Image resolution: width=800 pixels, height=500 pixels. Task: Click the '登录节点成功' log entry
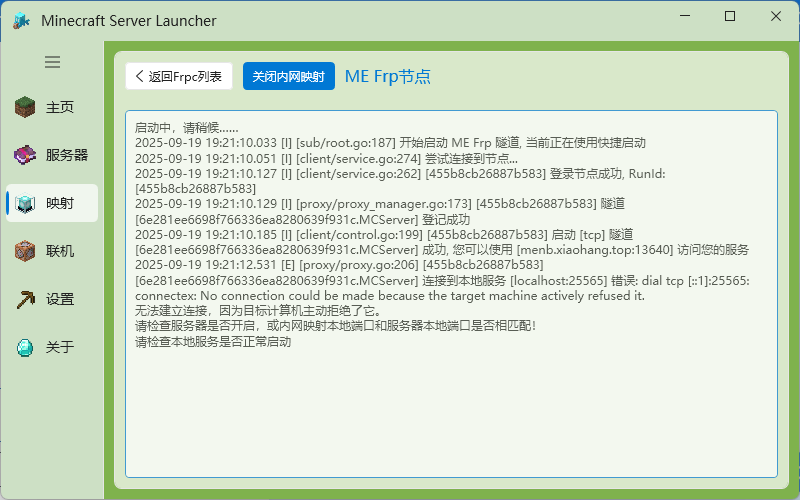pos(400,181)
